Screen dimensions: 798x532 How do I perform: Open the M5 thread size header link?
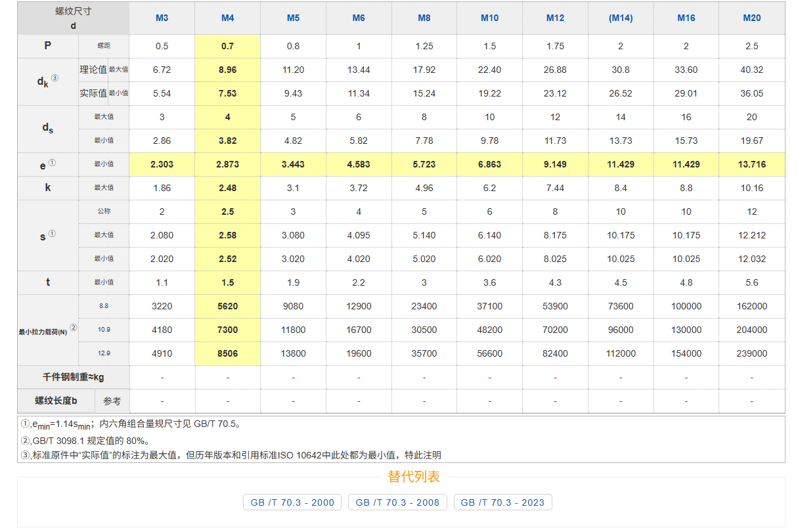point(293,18)
